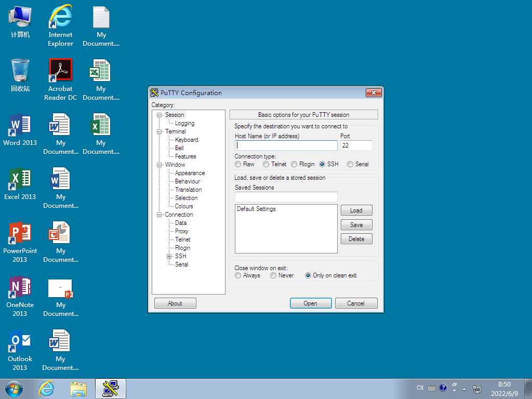The height and width of the screenshot is (399, 532).
Task: Click the Save session button
Action: [x=356, y=225]
